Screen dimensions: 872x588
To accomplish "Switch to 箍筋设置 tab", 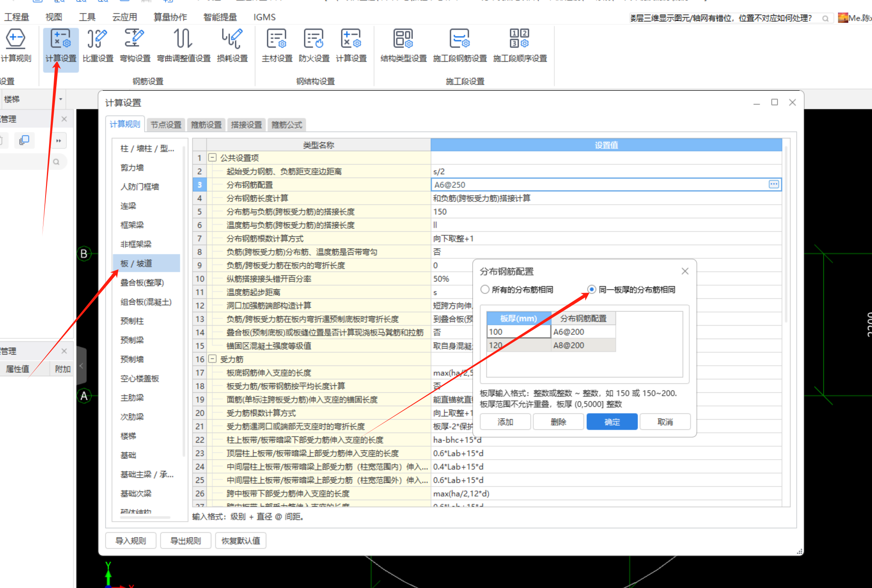I will pos(206,124).
